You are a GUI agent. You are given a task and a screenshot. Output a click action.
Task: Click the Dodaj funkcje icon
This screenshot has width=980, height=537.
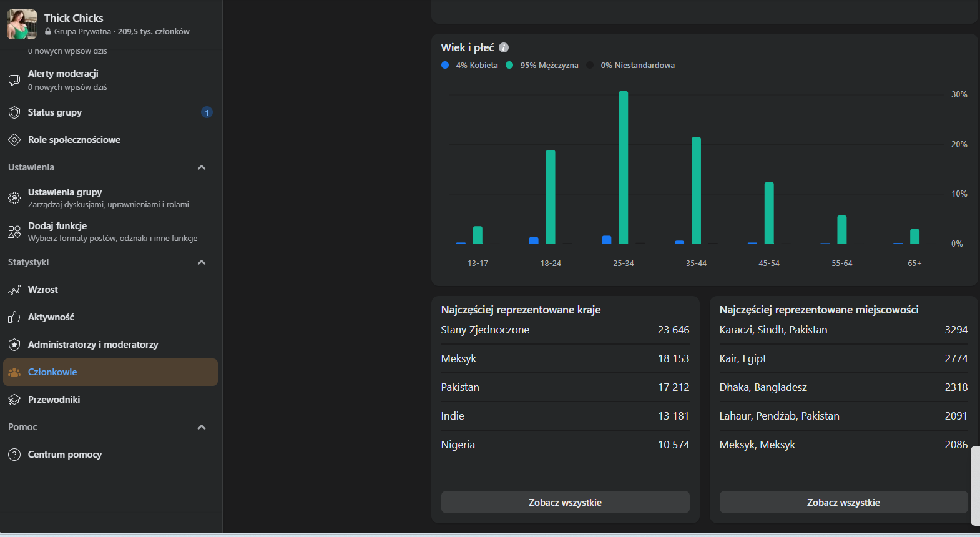(14, 232)
